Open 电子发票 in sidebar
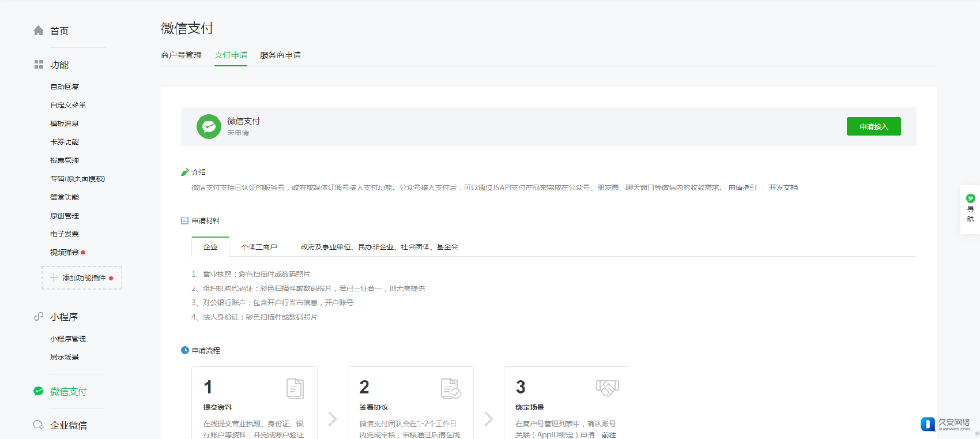Image resolution: width=980 pixels, height=439 pixels. (65, 234)
